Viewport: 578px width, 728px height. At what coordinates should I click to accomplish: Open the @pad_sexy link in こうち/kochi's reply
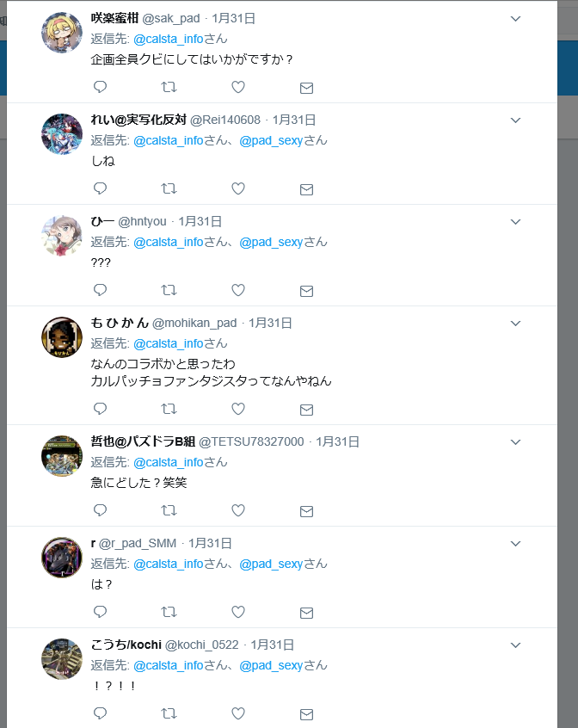coord(271,665)
